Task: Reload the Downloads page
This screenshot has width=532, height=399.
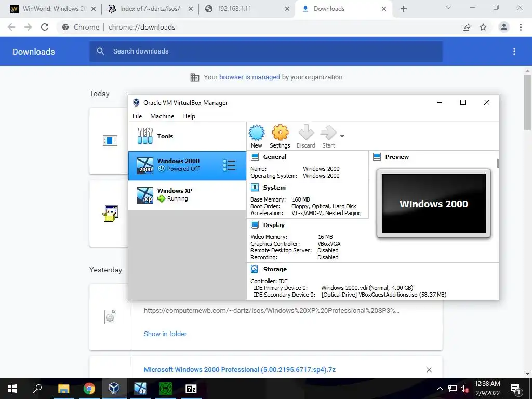Action: click(45, 27)
